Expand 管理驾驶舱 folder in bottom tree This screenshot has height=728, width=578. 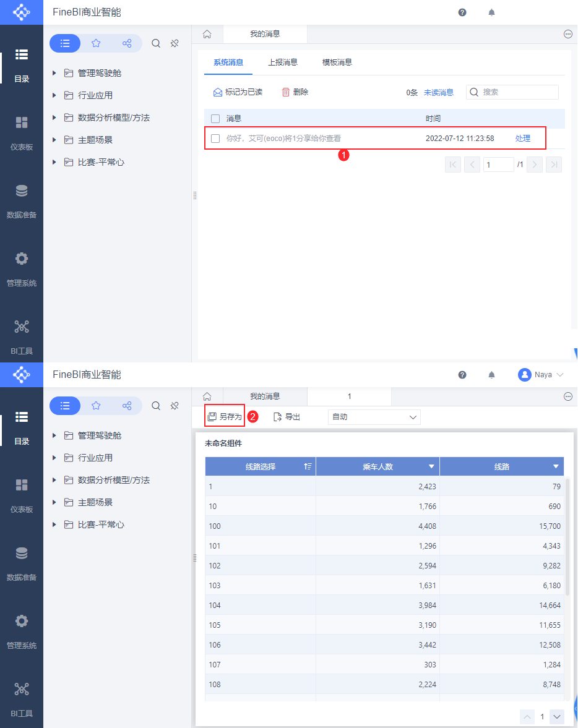click(54, 435)
